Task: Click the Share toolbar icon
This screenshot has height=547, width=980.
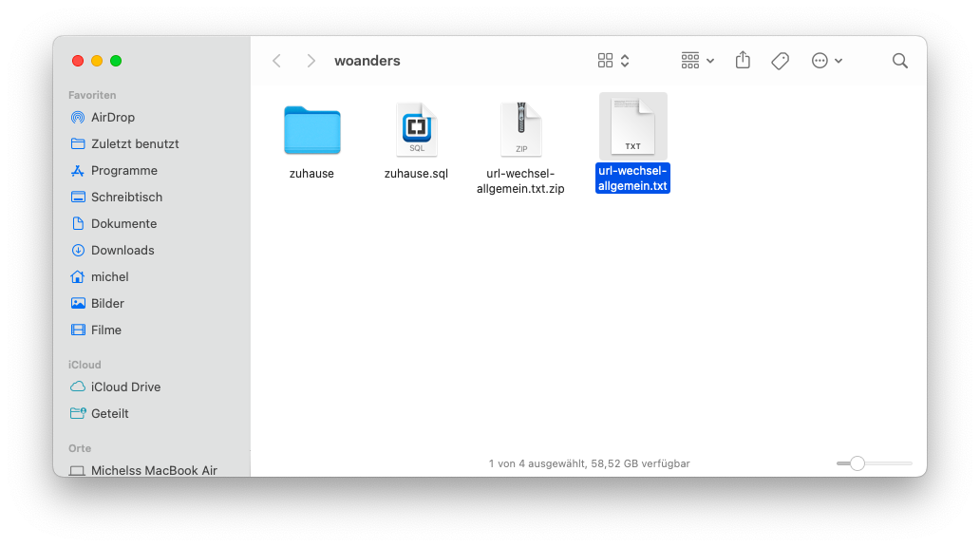Action: 743,61
